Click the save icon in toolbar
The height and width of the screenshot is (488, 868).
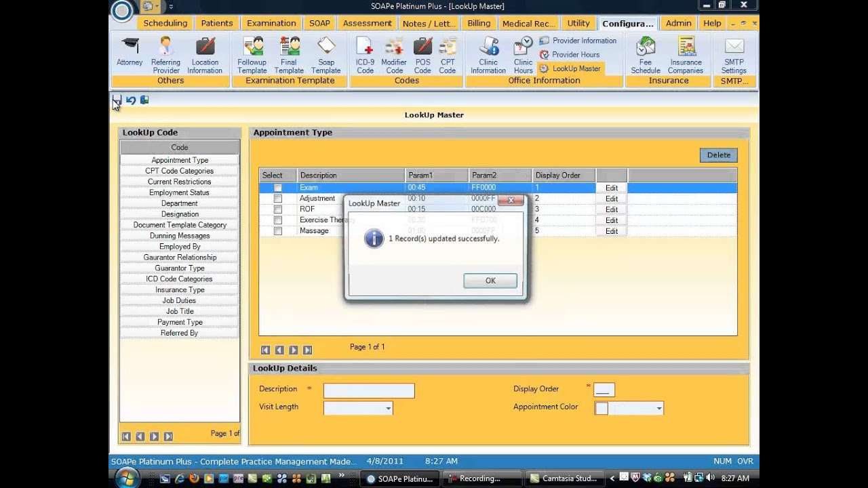pyautogui.click(x=117, y=100)
